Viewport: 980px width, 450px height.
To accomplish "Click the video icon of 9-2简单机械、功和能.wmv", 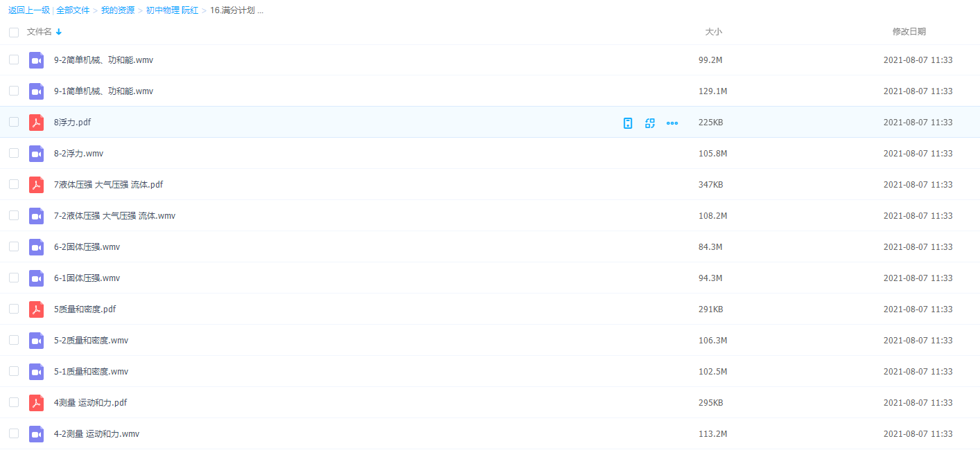I will [x=36, y=60].
